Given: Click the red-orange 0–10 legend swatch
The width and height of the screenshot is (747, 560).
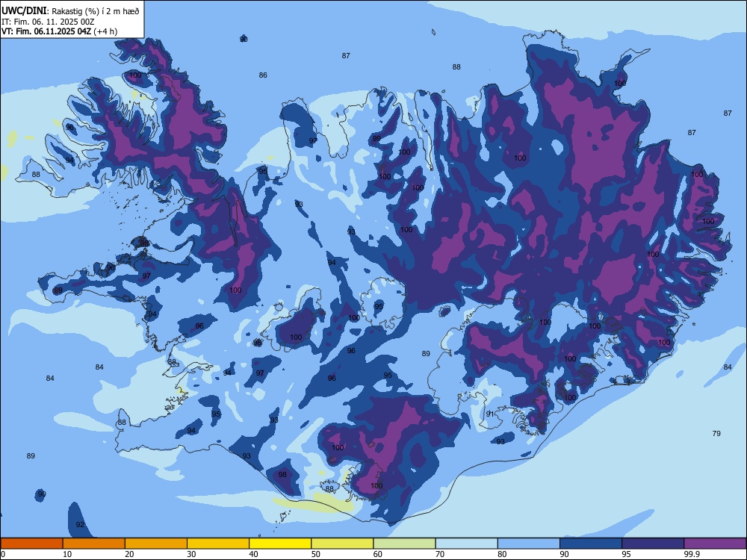Looking at the screenshot, I should 31,544.
